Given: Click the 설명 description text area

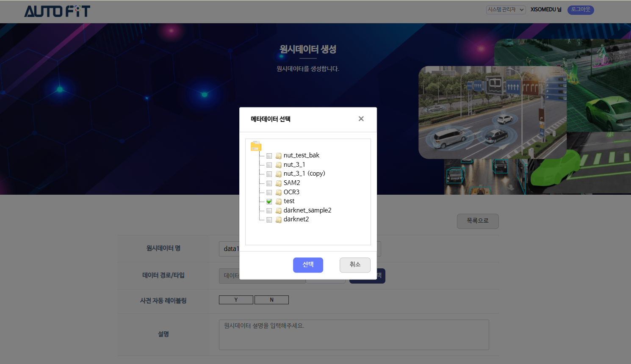Looking at the screenshot, I should coord(354,335).
